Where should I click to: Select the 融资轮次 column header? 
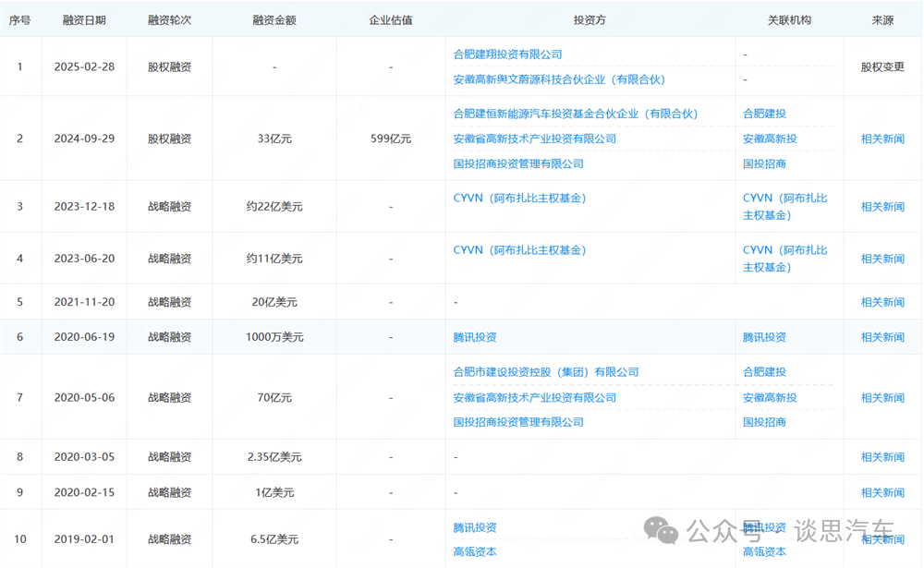coord(170,20)
